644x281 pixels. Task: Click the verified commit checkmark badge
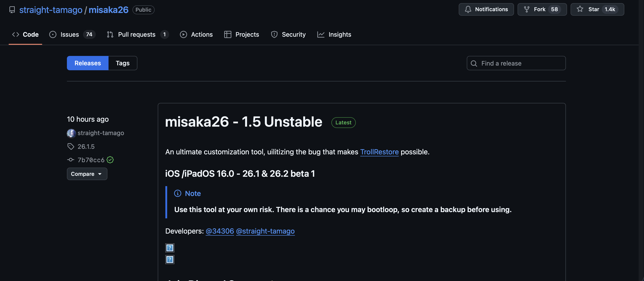110,160
